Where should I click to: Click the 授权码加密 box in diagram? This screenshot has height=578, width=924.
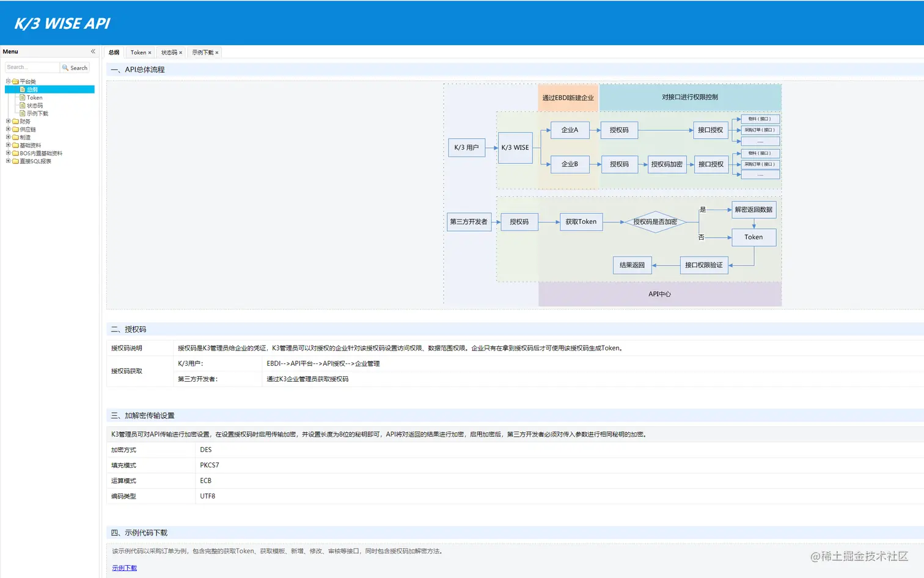click(667, 164)
